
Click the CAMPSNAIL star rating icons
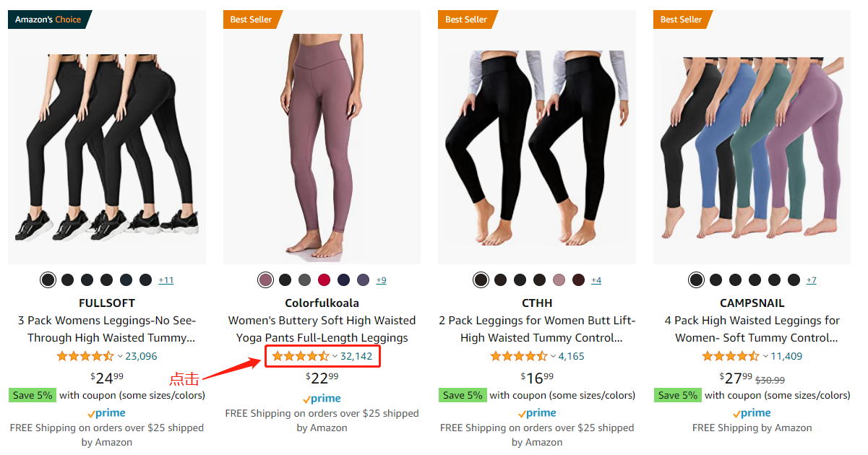(730, 356)
